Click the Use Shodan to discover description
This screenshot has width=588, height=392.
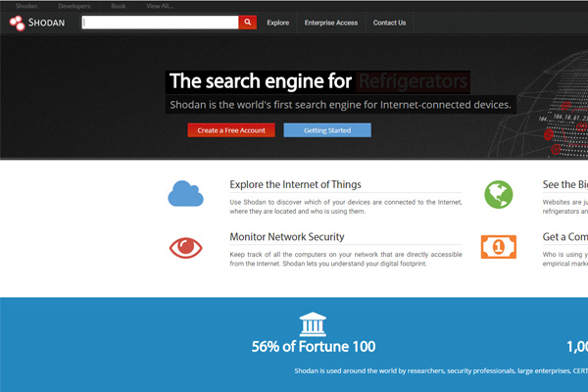coord(346,207)
